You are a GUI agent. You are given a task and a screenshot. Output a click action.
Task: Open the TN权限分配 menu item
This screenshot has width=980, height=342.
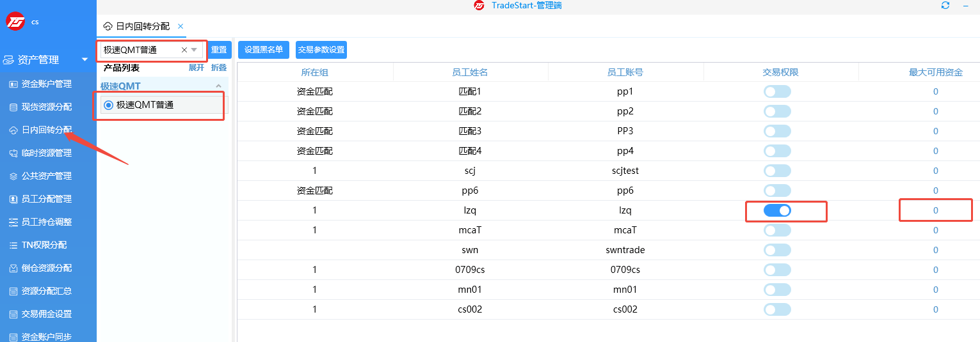tap(44, 245)
